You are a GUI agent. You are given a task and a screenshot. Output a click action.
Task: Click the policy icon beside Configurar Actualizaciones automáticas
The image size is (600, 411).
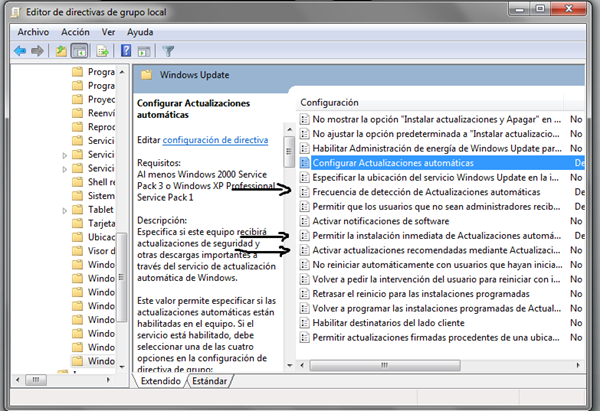click(305, 162)
